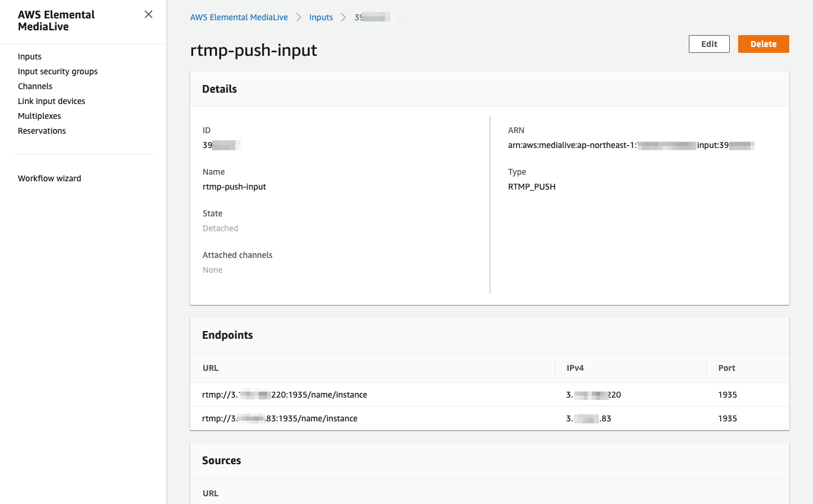813x504 pixels.
Task: Click the None attached channels value
Action: (x=213, y=270)
